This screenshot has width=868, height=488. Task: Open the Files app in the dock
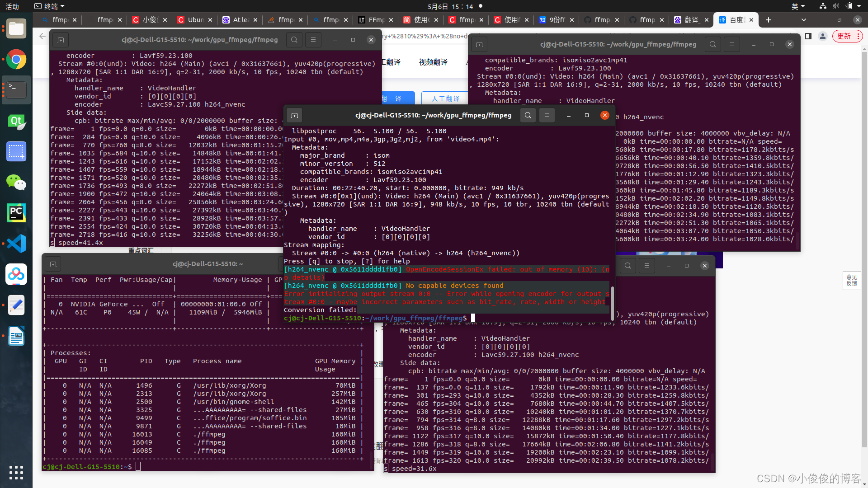click(16, 29)
